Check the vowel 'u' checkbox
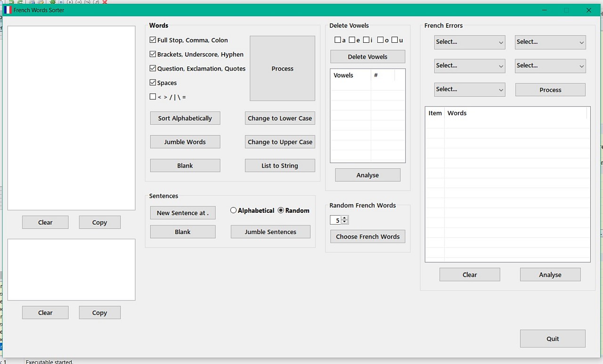Screen dimensions: 603x364 [394, 40]
